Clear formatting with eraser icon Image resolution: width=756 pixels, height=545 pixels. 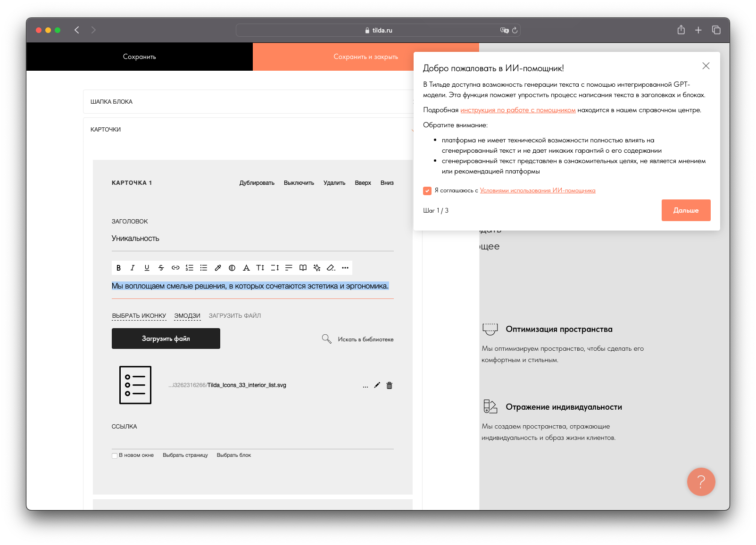[x=331, y=268]
